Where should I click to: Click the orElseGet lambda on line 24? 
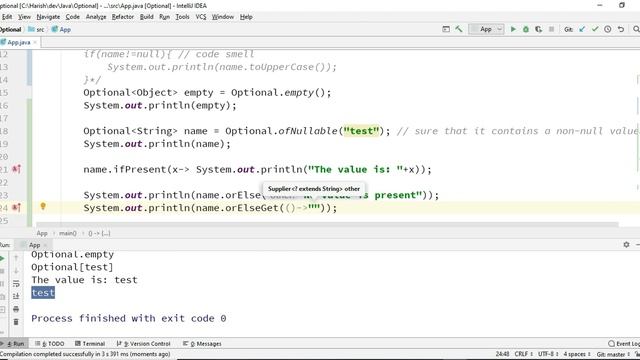[302, 208]
